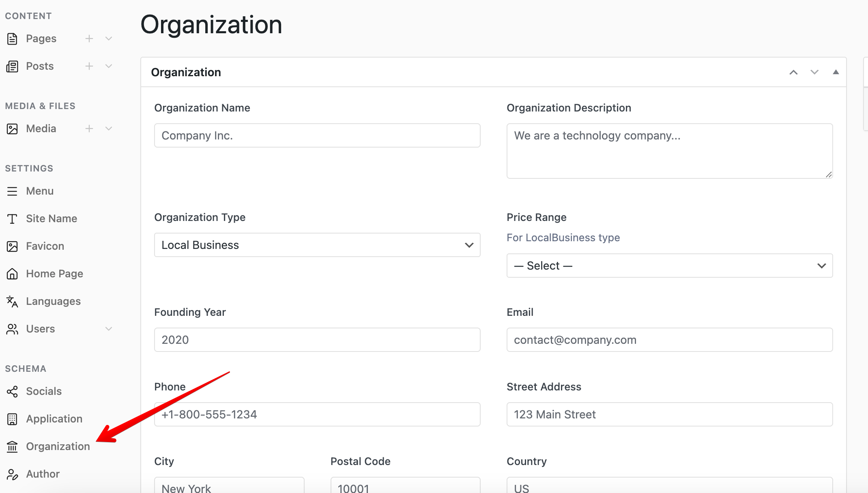Open the Author schema page
This screenshot has width=868, height=493.
pyautogui.click(x=43, y=474)
